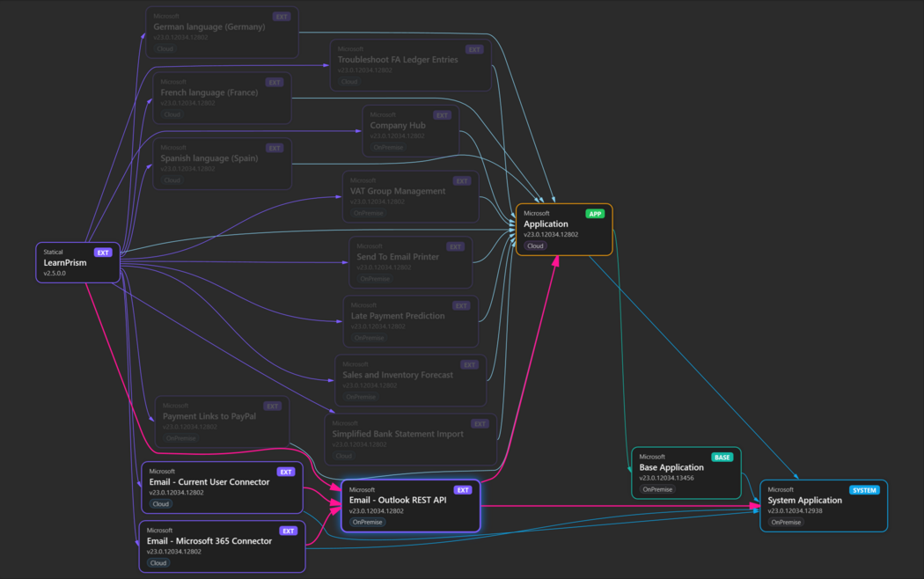Click EXT badge on Spanish language node
Viewport: 924px width, 579px height.
[x=274, y=148]
